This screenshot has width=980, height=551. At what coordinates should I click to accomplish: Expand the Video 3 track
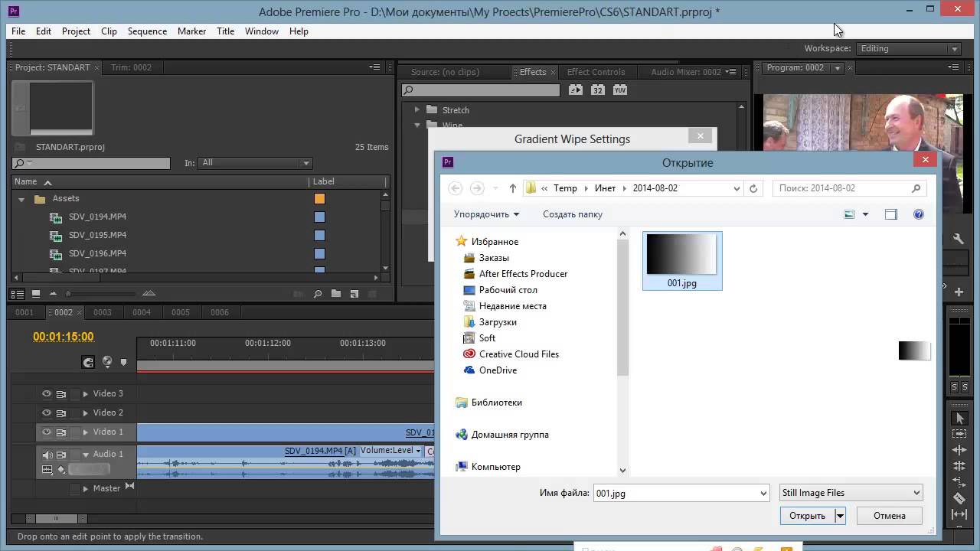point(86,393)
